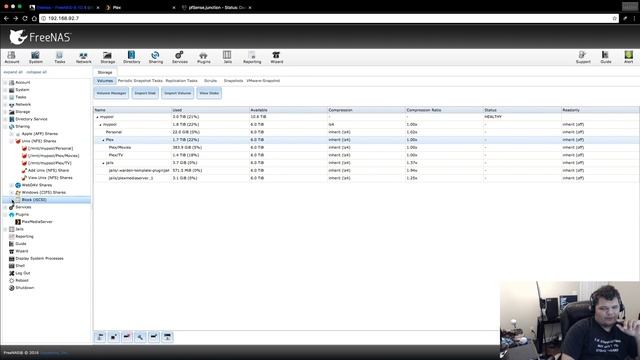640x360 pixels.
Task: Click the collapse all link
Action: [36, 72]
